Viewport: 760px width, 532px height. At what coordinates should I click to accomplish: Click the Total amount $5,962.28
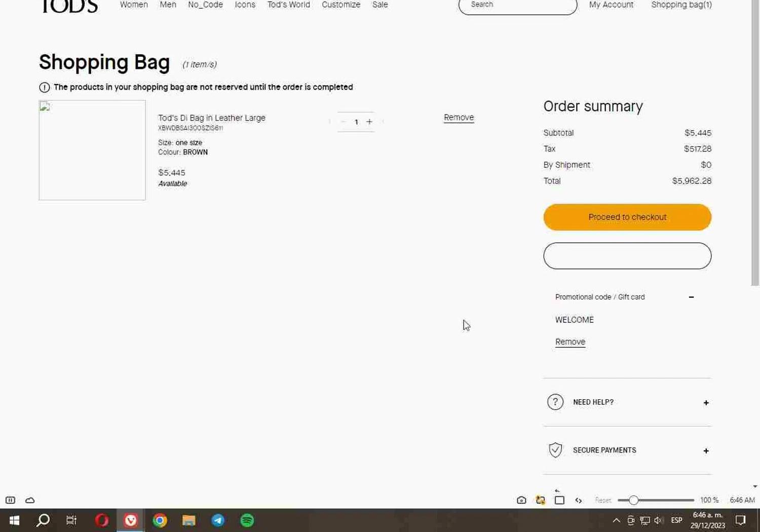(x=692, y=181)
